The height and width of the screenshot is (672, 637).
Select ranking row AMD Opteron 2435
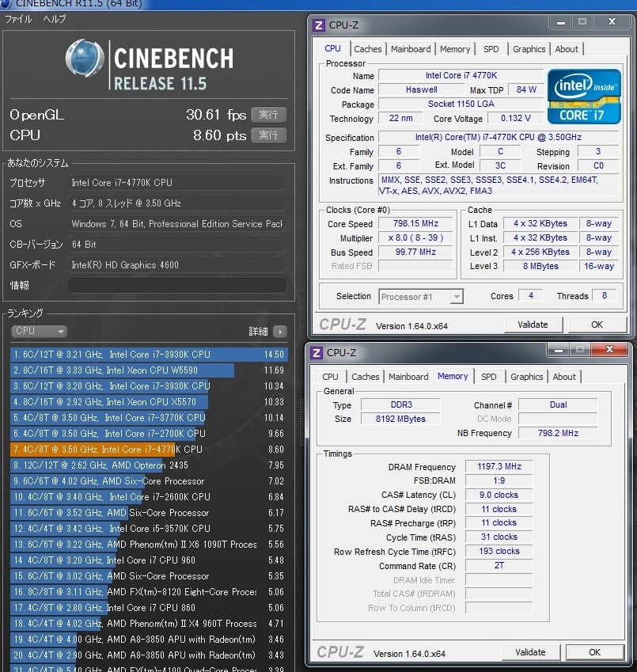149,465
